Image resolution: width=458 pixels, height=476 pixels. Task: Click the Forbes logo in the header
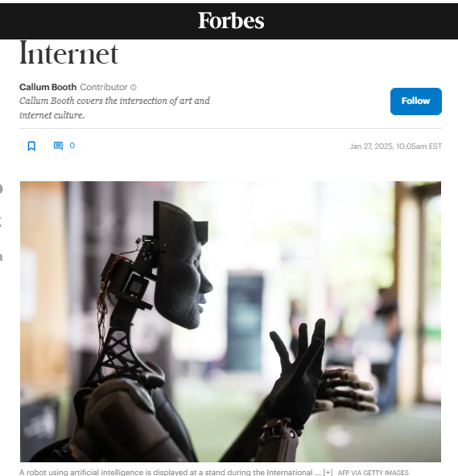coord(231,21)
